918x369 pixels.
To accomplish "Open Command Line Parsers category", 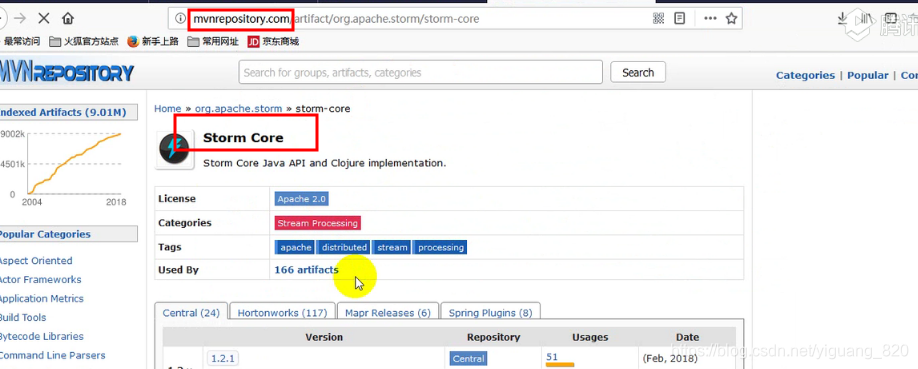I will [x=52, y=355].
